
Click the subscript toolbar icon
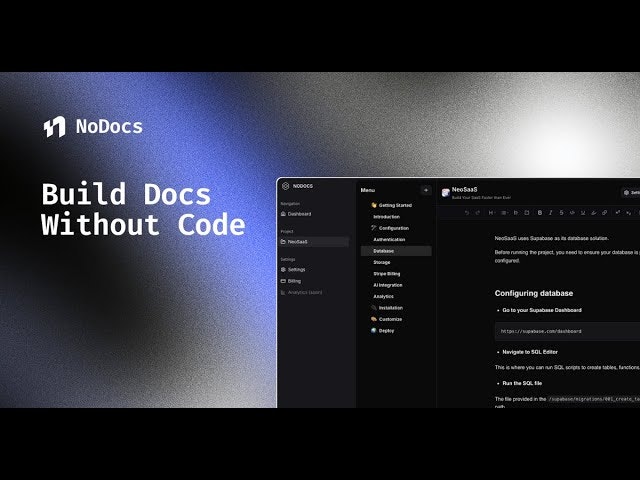coord(629,213)
